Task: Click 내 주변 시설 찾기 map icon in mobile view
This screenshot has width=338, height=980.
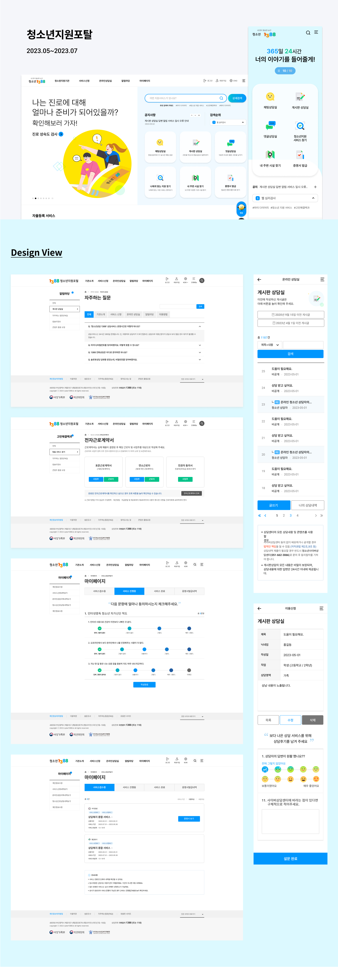Action: (x=270, y=155)
